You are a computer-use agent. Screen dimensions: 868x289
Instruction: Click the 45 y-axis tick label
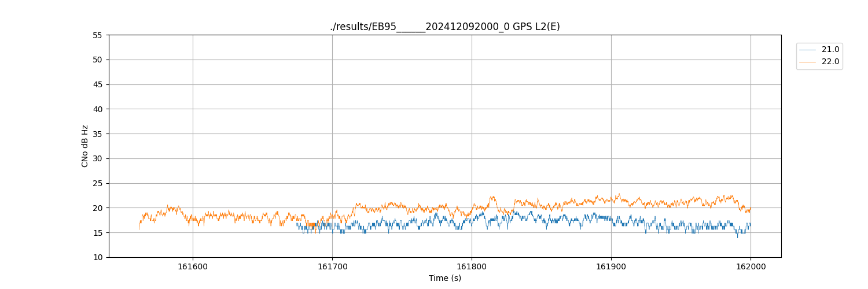[97, 84]
